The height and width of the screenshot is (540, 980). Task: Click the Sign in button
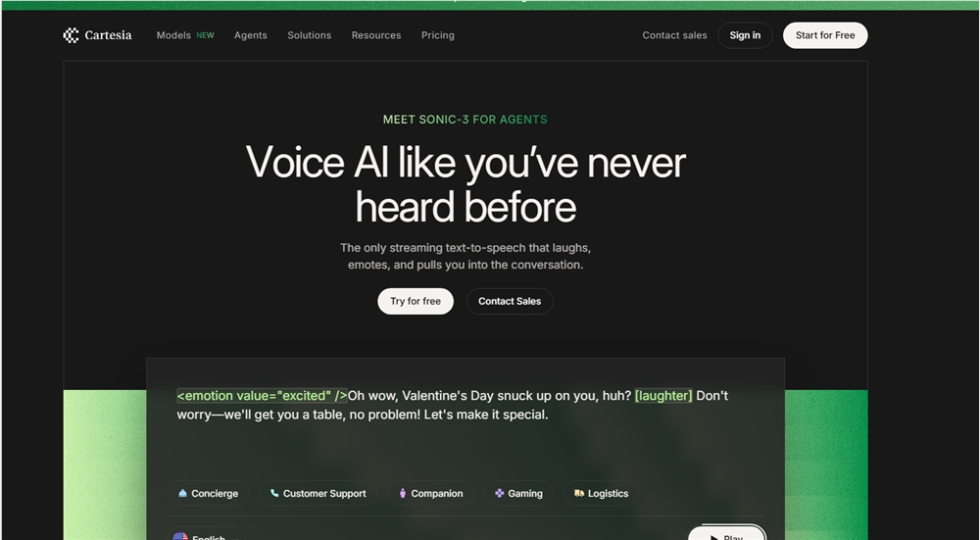(745, 35)
